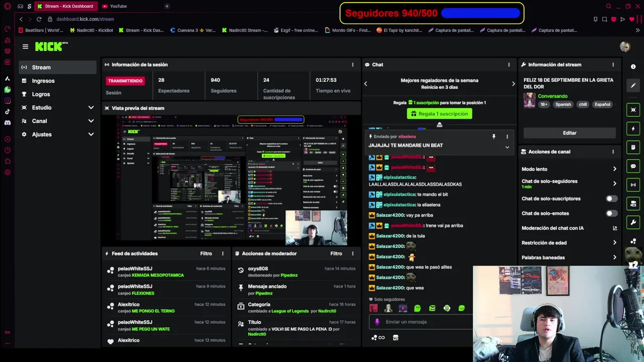Reload the page with the refresh icon
This screenshot has width=644, height=362.
[x=39, y=19]
